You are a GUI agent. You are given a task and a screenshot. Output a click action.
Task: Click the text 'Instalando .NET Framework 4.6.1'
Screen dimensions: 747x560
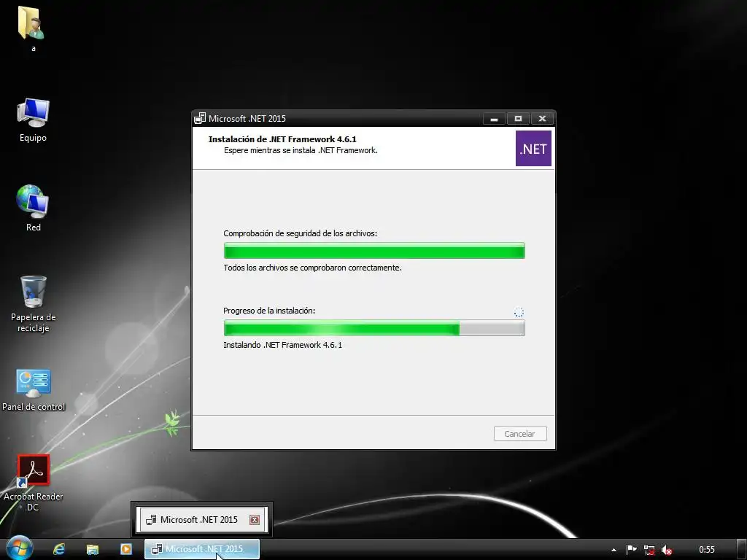[x=282, y=345]
